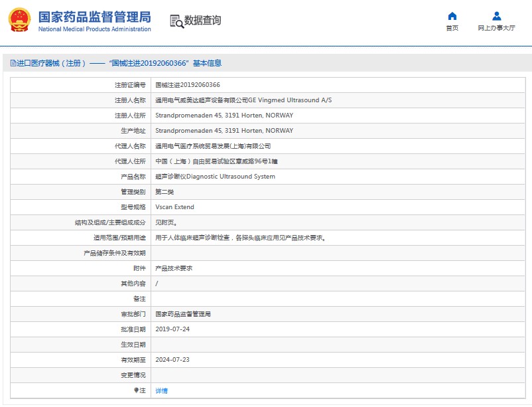Go to the 数据查询 page title
The image size is (532, 407).
coord(202,21)
